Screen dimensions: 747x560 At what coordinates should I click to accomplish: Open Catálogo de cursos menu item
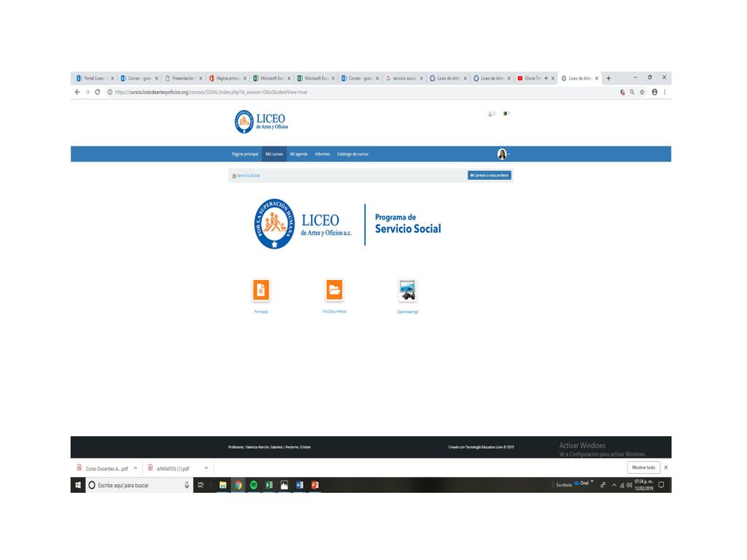[352, 155]
